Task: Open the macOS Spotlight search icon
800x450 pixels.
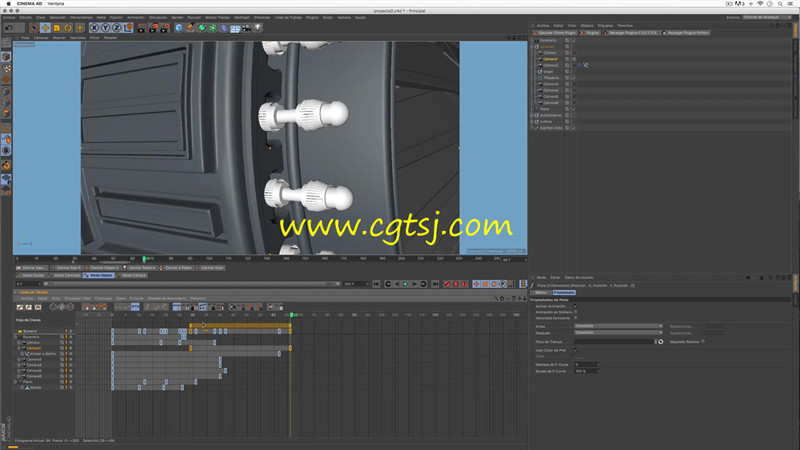Action: (780, 4)
